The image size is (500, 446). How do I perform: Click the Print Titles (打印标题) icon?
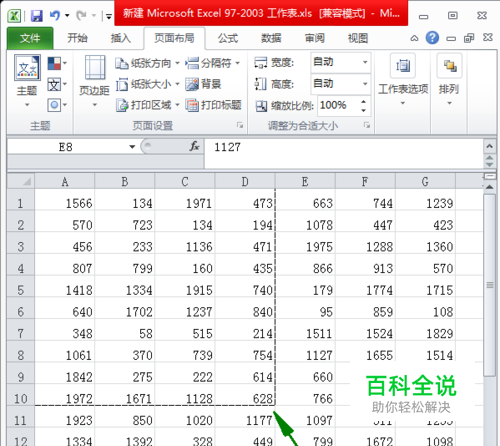(x=191, y=105)
